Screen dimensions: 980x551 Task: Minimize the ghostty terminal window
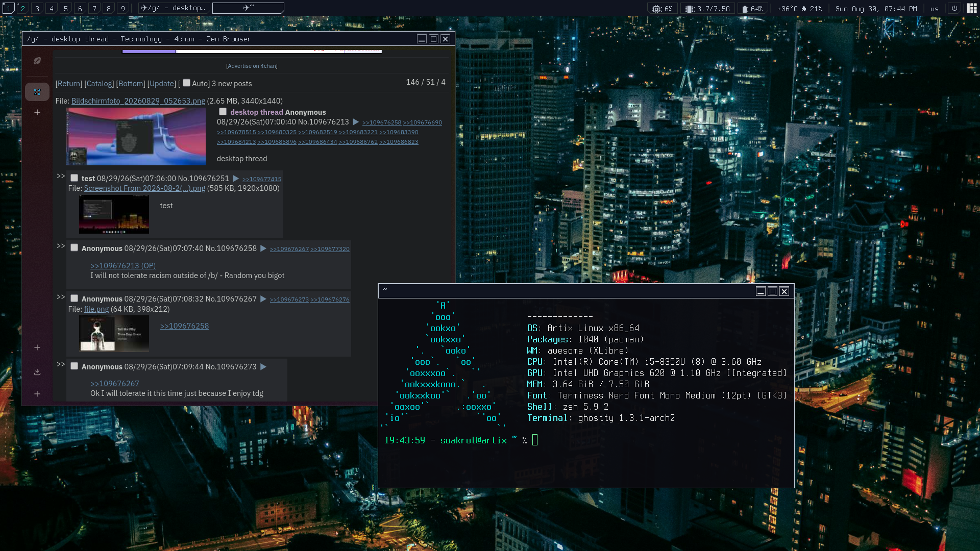pos(761,291)
